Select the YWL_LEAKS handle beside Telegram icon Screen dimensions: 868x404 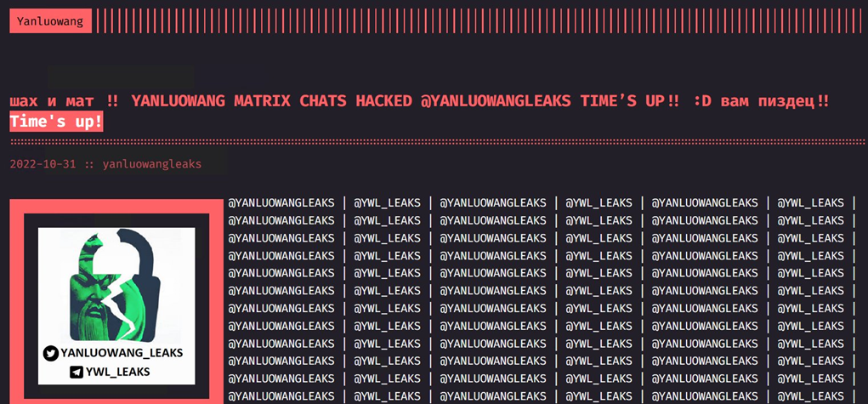point(118,372)
